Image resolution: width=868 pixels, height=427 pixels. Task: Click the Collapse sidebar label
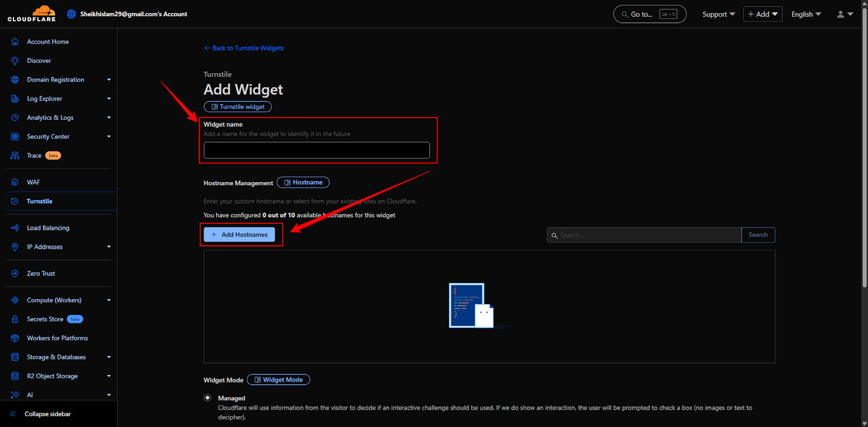48,414
